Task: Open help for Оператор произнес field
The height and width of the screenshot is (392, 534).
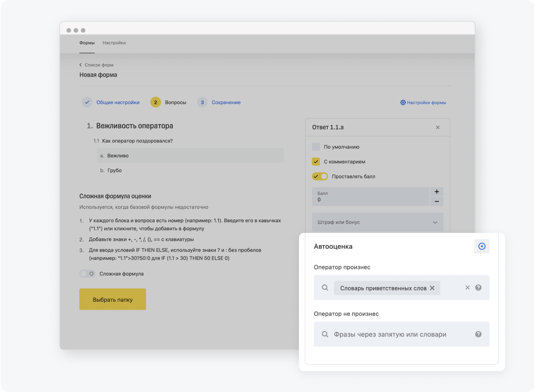Action: pyautogui.click(x=478, y=288)
